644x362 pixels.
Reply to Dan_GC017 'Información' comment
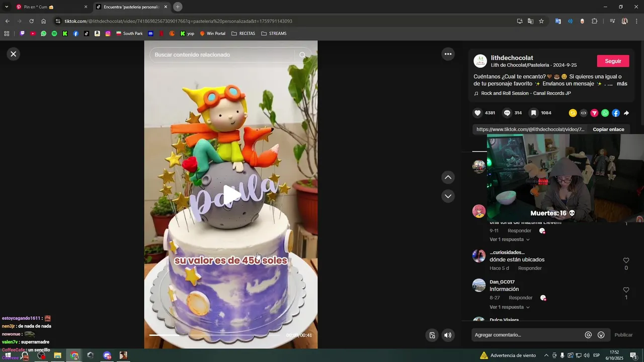520,298
